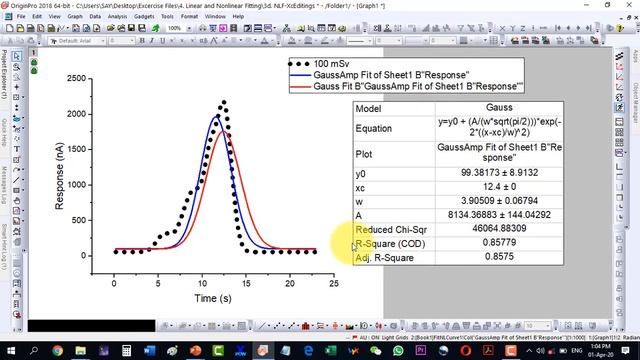This screenshot has width=640, height=360.
Task: Open Google Chrome from the taskbar
Action: pos(58,351)
